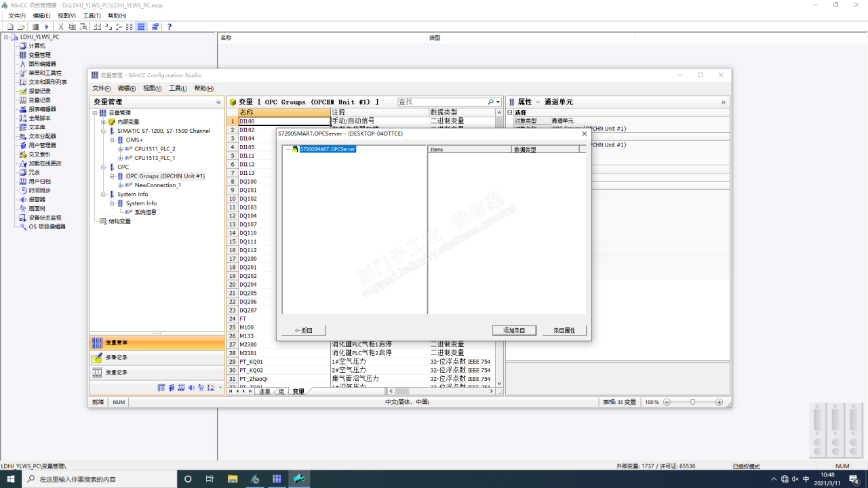868x488 pixels.
Task: Open 视图(V) menu in Configuration Studio
Action: (x=153, y=88)
